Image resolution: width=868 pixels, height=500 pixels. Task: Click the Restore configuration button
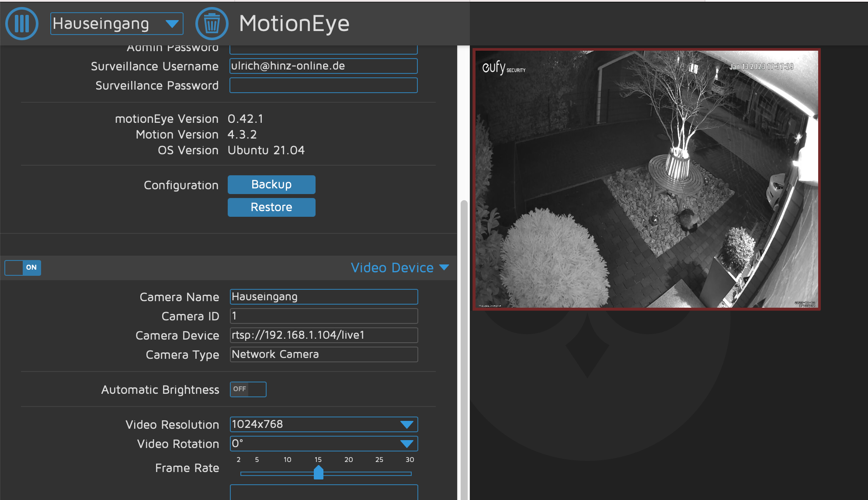coord(271,207)
